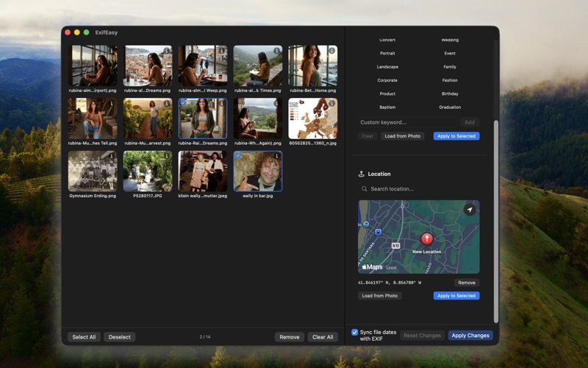Viewport: 588px width, 368px height.
Task: Toggle the Birthday keyword
Action: tap(450, 94)
